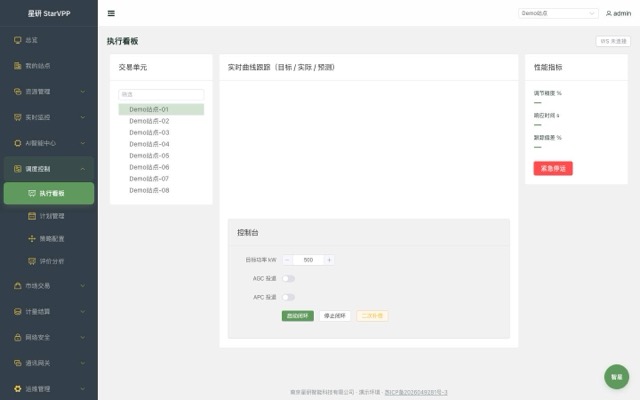This screenshot has width=640, height=400.
Task: Expand the 市场交易 menu chevron
Action: pyautogui.click(x=83, y=286)
